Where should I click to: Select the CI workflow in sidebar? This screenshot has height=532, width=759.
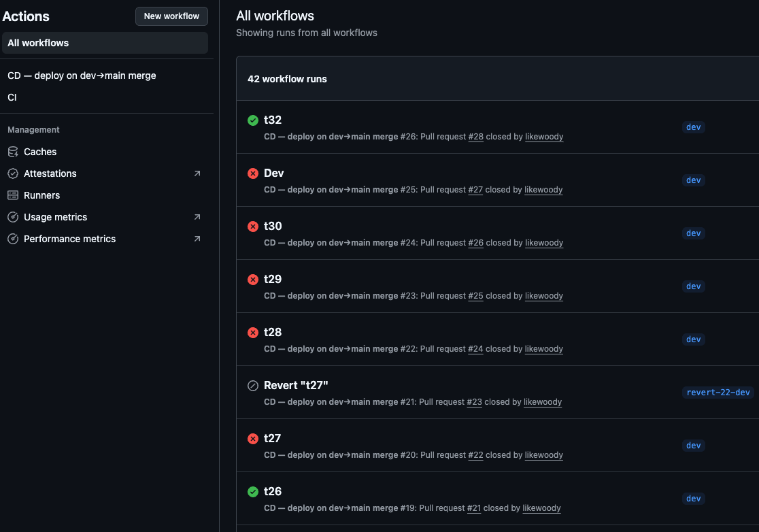click(12, 97)
